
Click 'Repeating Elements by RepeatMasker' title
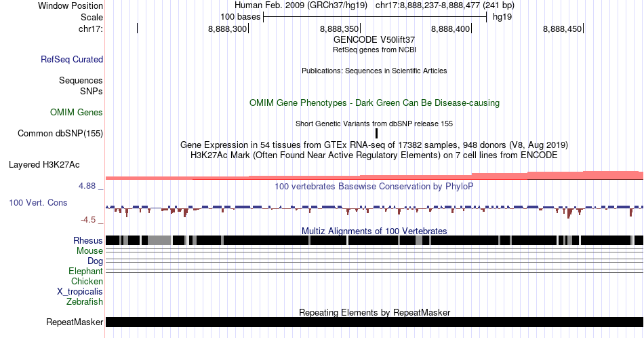point(374,312)
